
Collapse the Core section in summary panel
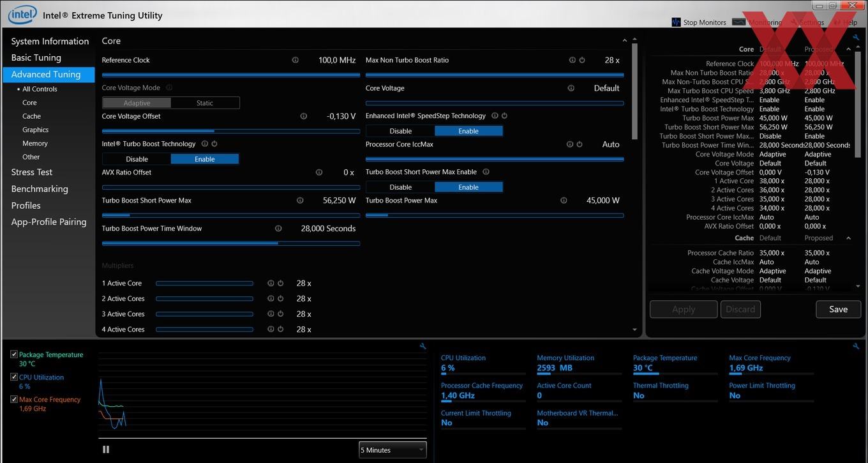pyautogui.click(x=848, y=49)
